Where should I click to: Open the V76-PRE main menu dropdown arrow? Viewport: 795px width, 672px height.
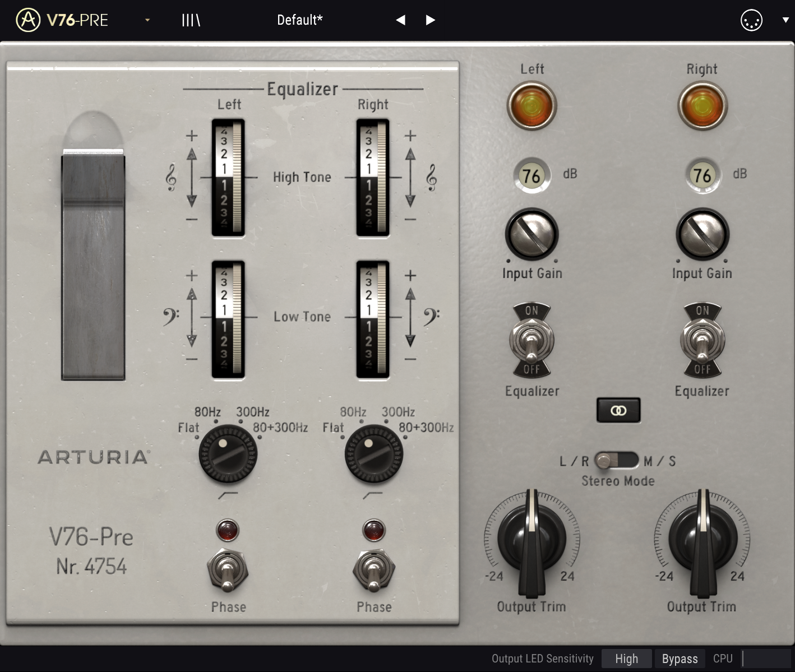[147, 20]
